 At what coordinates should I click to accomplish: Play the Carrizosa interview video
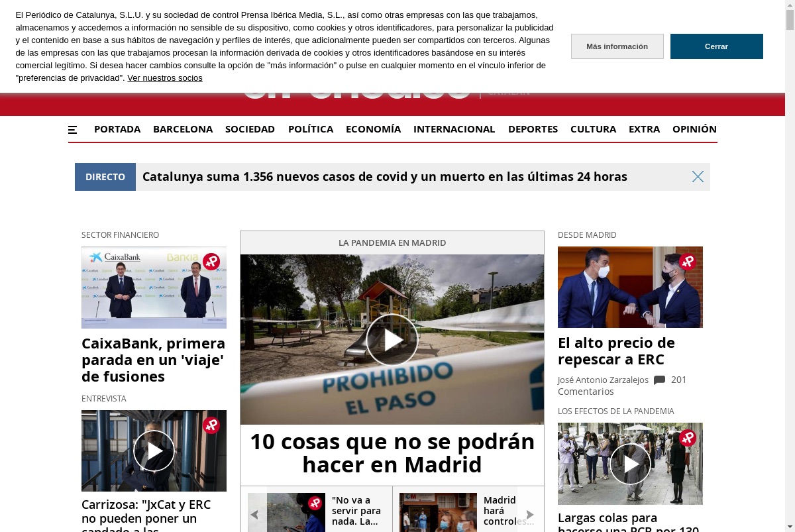click(154, 451)
